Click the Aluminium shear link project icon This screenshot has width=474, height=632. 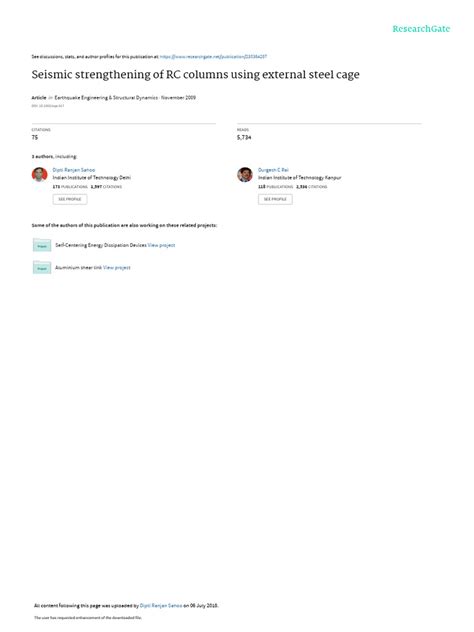point(42,268)
